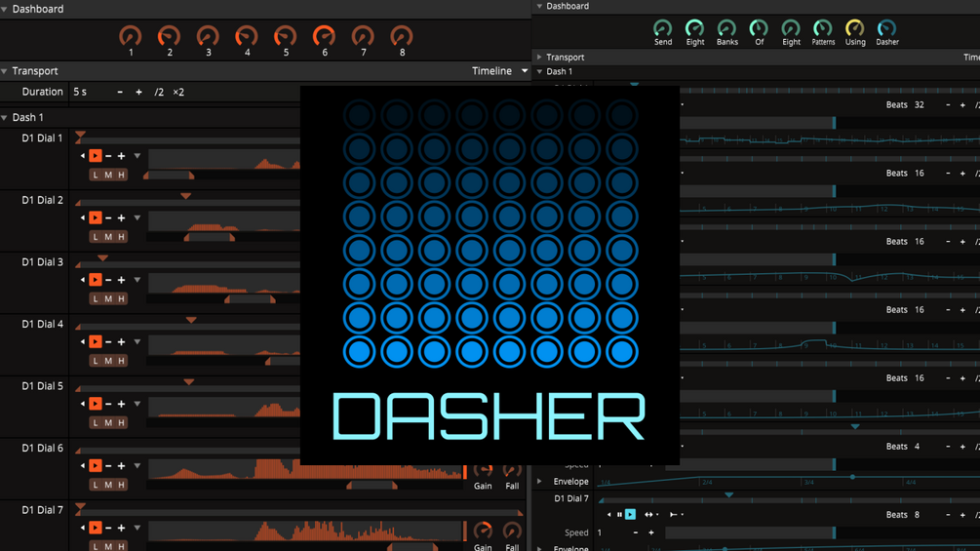Decrease Beats 8 with minus
The image size is (980, 551).
tap(948, 515)
